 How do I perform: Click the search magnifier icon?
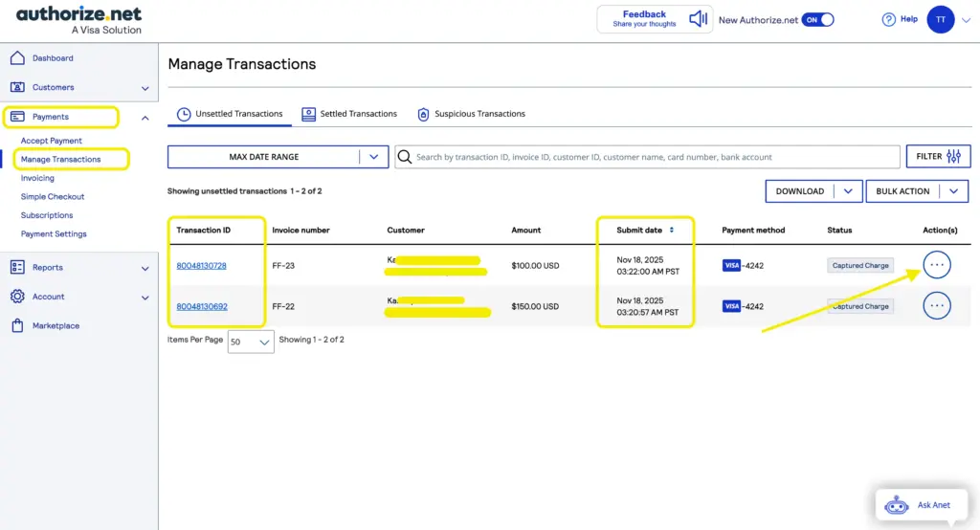point(405,156)
